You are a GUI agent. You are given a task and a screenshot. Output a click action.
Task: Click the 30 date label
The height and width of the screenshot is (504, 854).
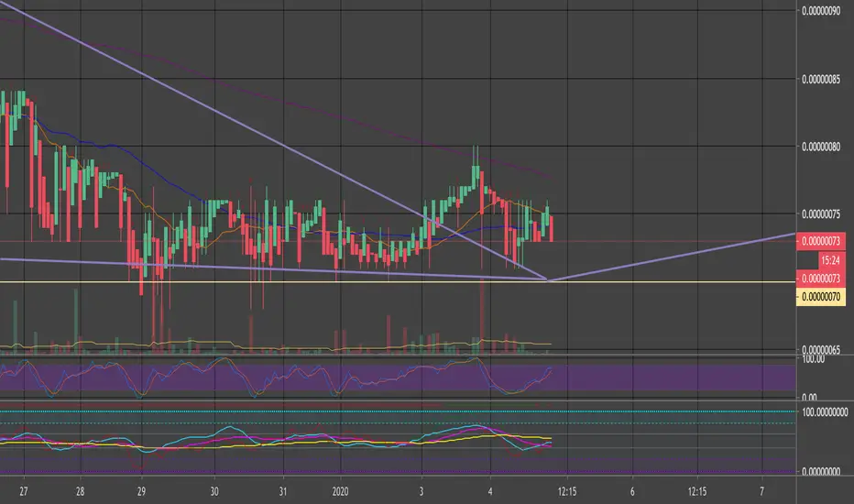pos(214,491)
